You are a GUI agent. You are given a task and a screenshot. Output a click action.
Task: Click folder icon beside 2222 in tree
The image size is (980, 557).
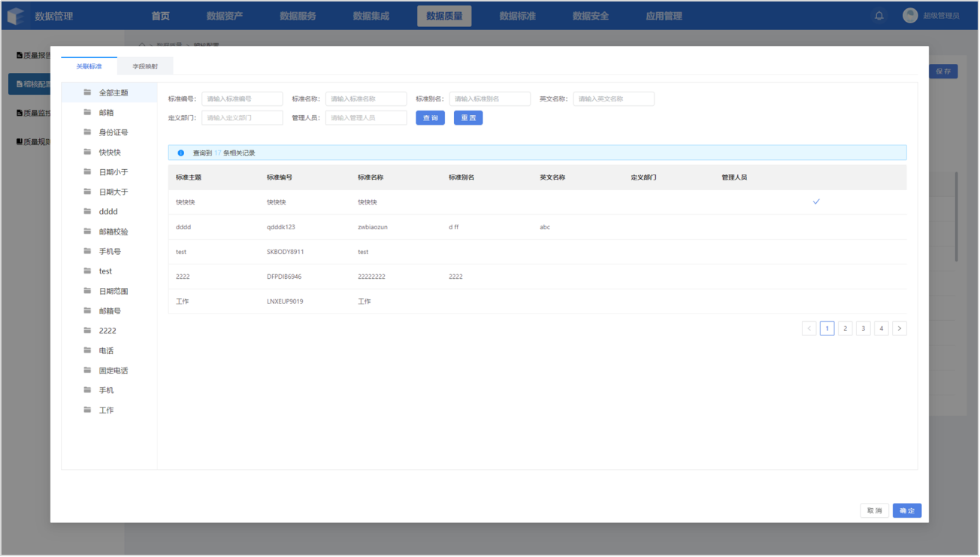[88, 331]
